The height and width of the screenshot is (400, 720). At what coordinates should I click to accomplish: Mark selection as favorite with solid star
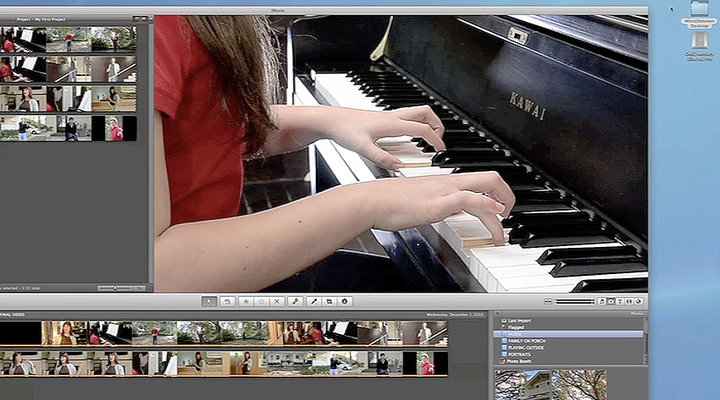pos(246,301)
